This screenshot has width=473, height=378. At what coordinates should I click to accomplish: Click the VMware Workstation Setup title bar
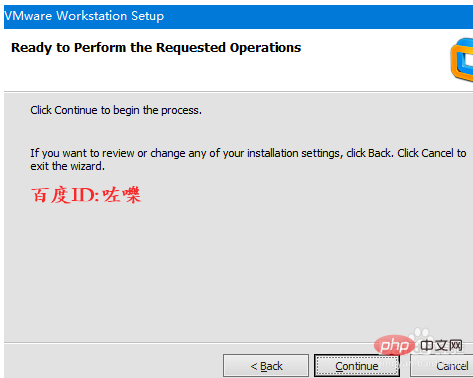coord(238,16)
